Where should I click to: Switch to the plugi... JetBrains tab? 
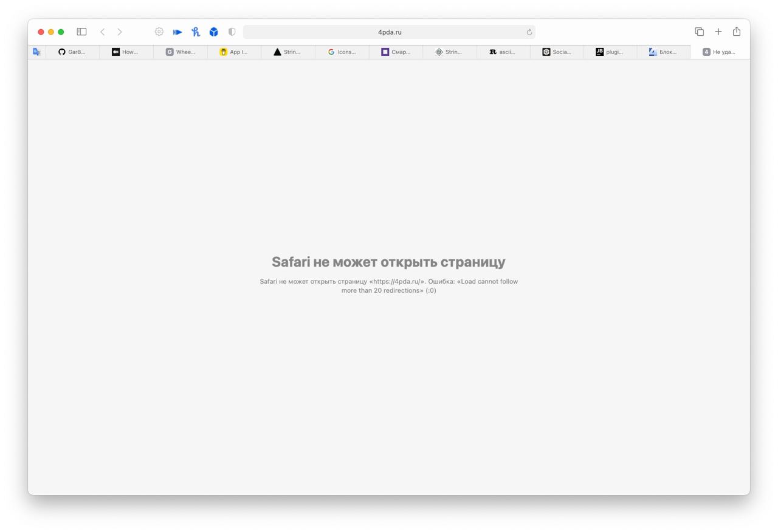(x=610, y=52)
